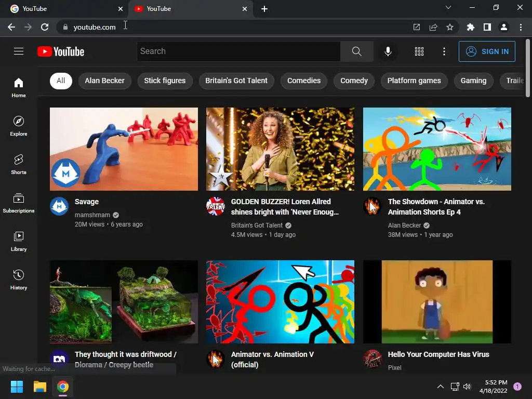Click the browser forward arrow
Screen dimensions: 532x399
click(28, 27)
